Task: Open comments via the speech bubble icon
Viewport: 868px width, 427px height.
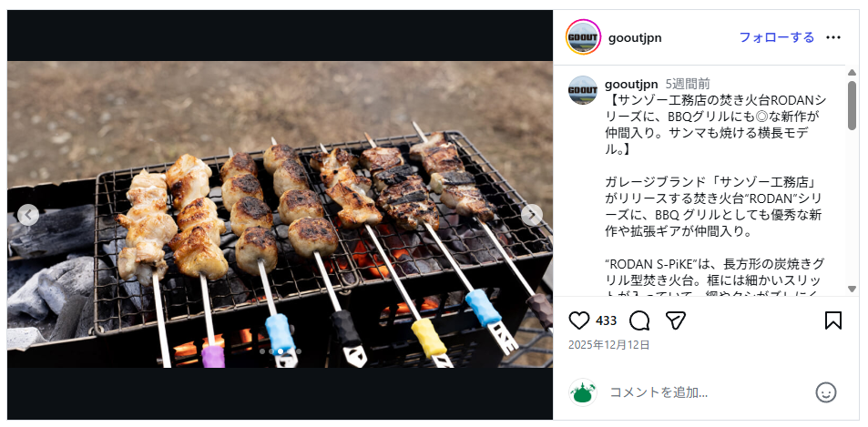Action: [639, 320]
